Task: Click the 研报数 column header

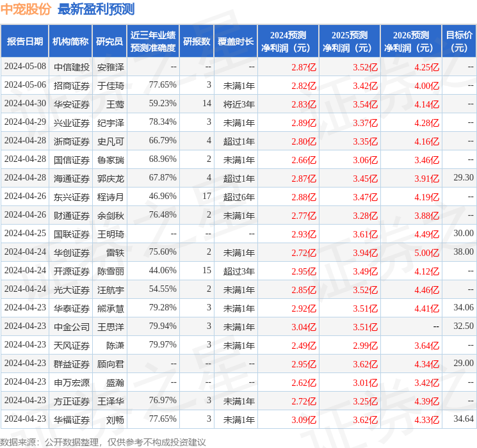Action: [197, 42]
